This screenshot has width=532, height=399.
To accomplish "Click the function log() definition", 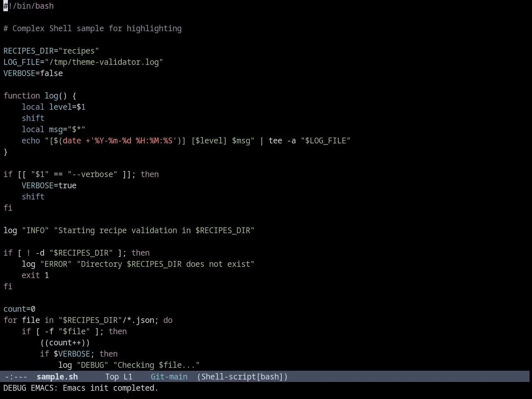I will pos(40,96).
